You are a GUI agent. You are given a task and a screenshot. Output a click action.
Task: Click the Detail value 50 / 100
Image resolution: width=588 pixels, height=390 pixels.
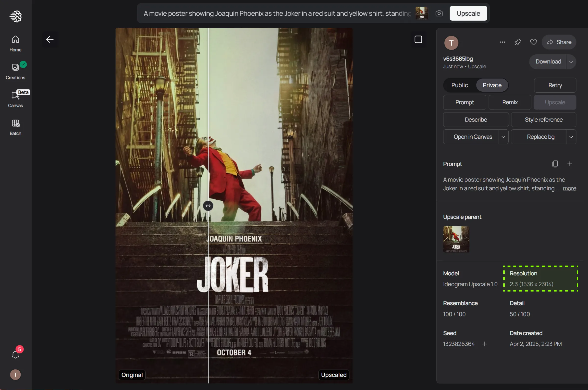(520, 314)
